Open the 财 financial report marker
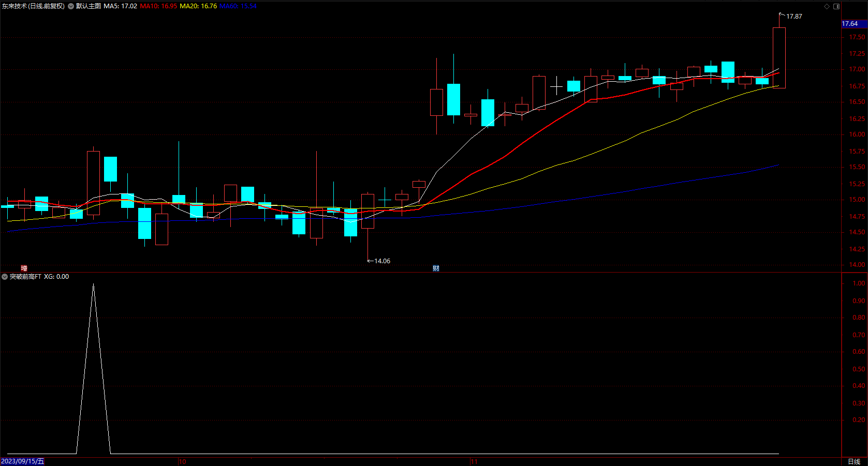This screenshot has height=466, width=868. point(436,268)
